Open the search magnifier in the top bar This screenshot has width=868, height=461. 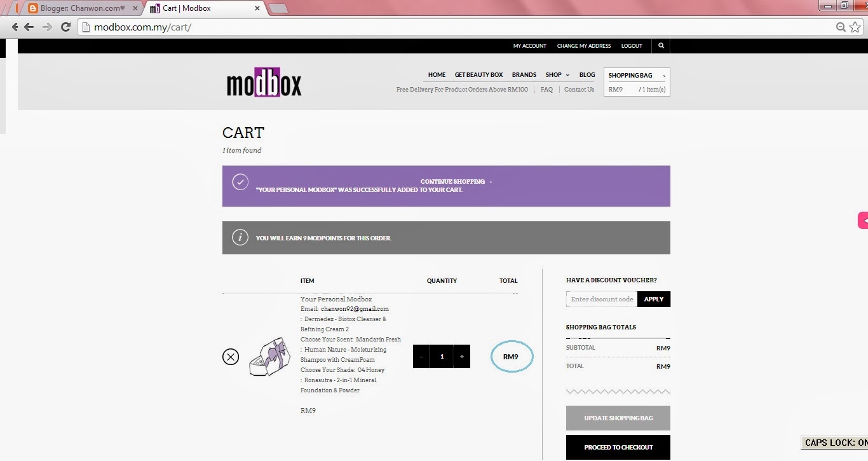coord(661,45)
